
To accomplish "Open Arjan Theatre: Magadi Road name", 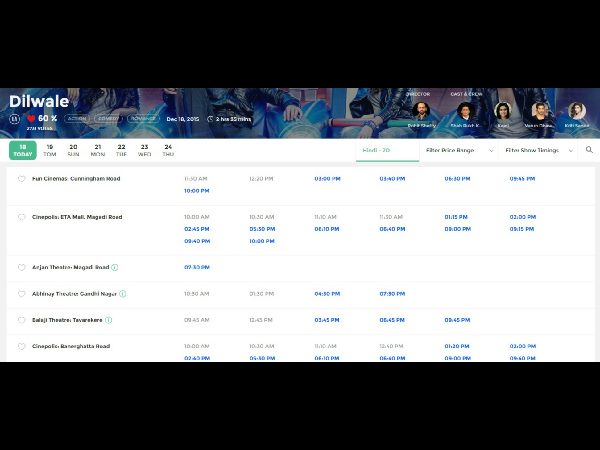I will coord(70,267).
